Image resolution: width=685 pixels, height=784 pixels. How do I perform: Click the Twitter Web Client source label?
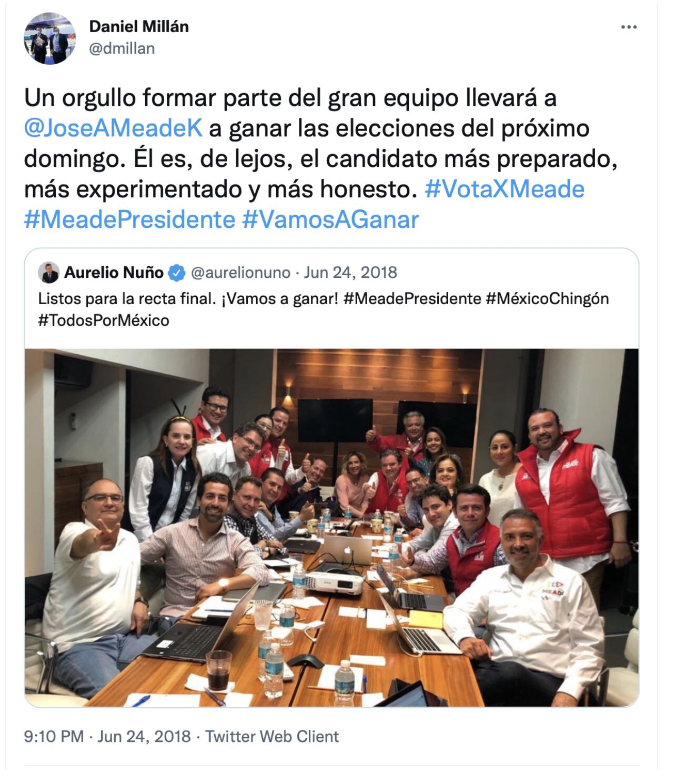point(272,736)
